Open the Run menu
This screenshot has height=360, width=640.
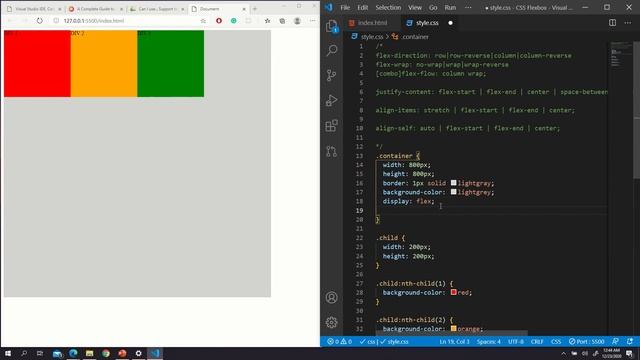pyautogui.click(x=450, y=7)
